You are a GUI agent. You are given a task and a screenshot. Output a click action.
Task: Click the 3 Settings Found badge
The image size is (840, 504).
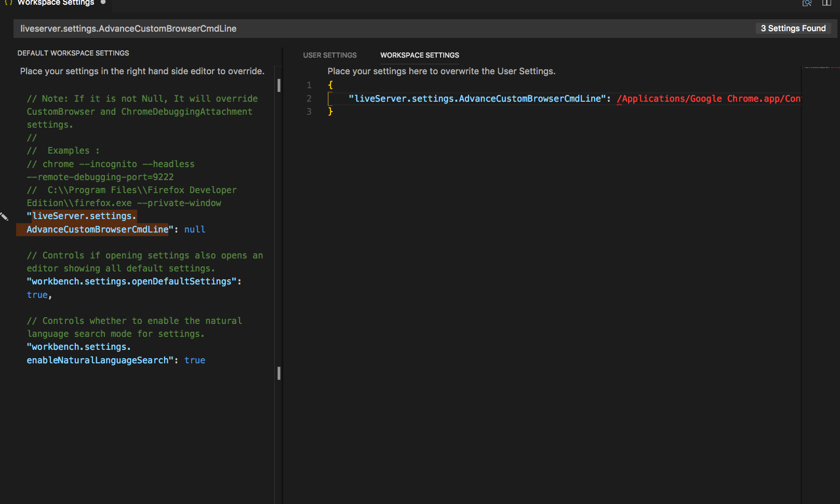(x=793, y=28)
